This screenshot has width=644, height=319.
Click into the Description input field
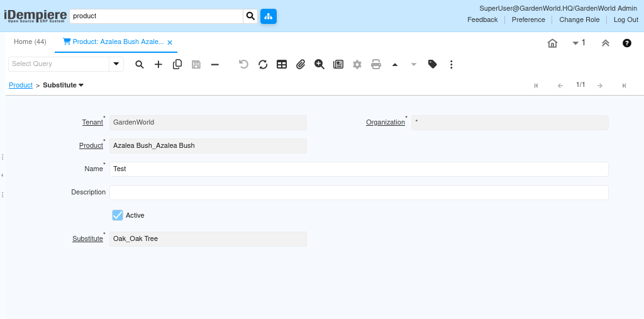point(358,193)
